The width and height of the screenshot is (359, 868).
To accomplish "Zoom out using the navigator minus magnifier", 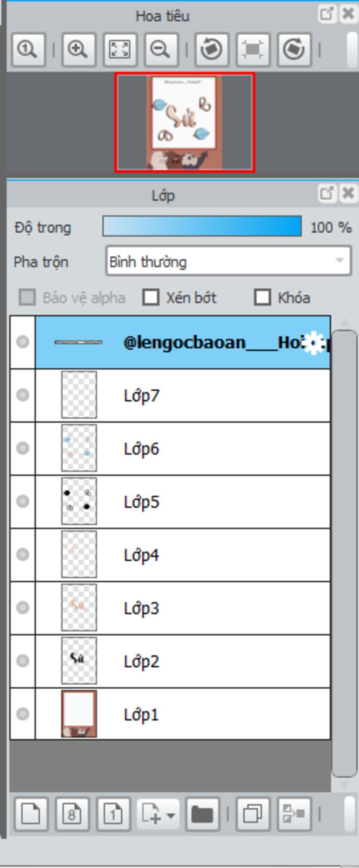I will point(161,50).
